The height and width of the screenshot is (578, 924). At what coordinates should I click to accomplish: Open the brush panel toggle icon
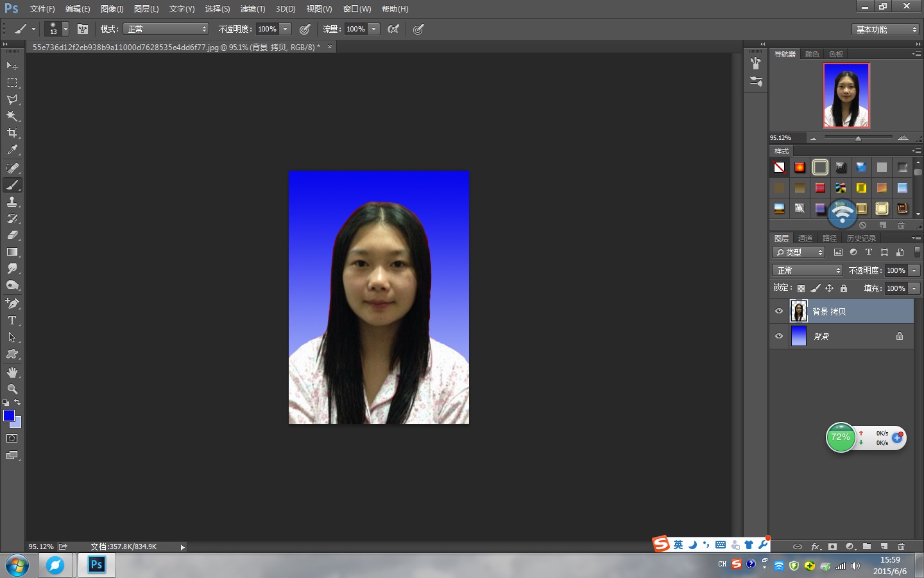click(x=83, y=29)
